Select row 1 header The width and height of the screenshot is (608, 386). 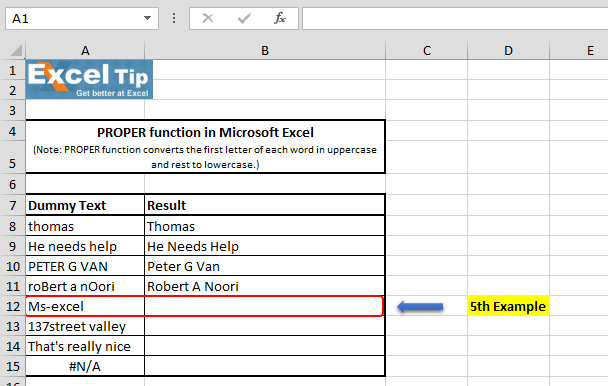point(13,70)
